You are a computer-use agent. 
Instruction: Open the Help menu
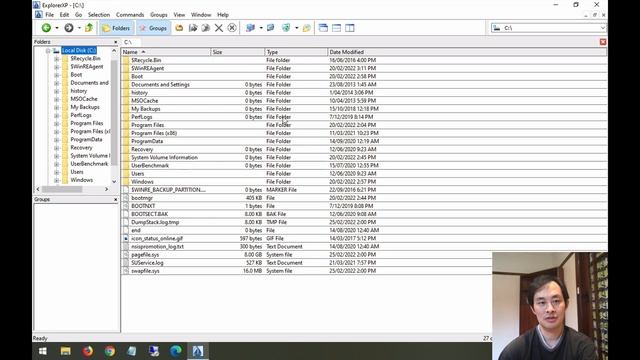tap(223, 15)
